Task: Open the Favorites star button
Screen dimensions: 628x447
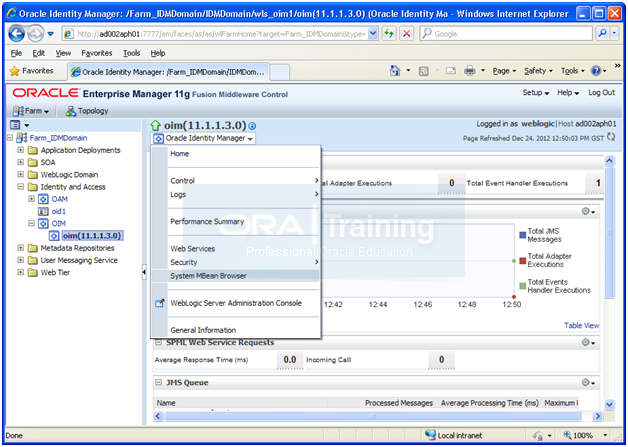Action: click(x=32, y=71)
